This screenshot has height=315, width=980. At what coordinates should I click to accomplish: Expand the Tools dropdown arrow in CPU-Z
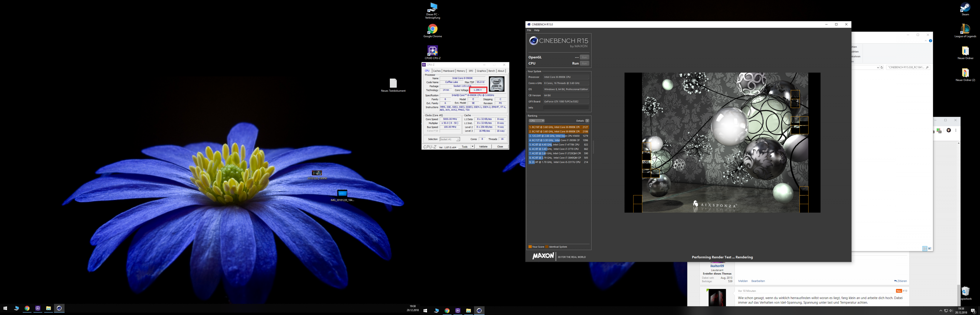[472, 146]
